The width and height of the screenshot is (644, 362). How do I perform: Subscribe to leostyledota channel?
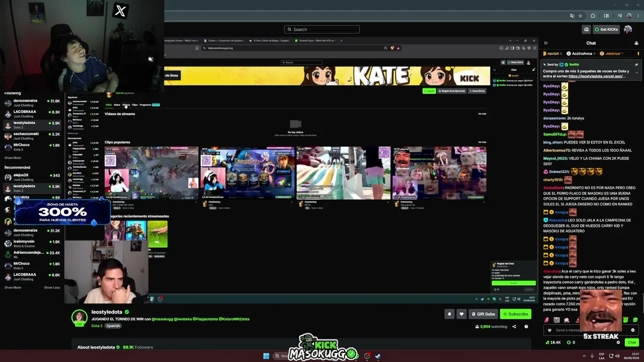click(516, 314)
